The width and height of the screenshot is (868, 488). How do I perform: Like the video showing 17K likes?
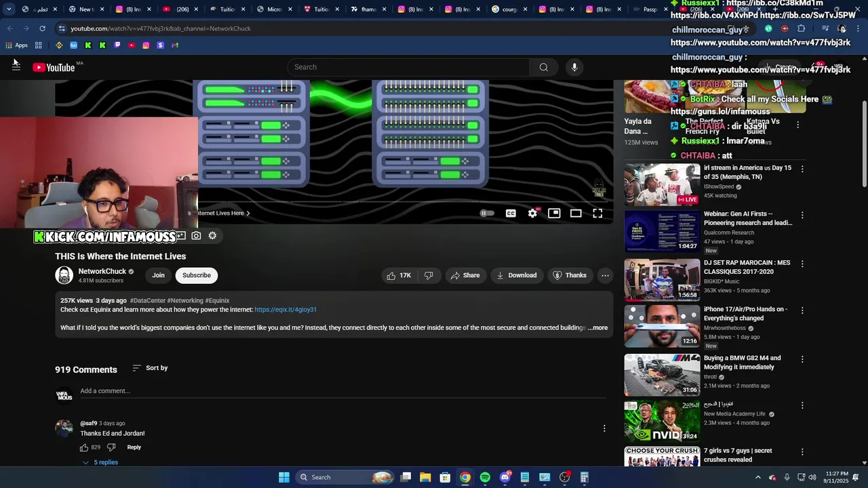[x=399, y=275]
